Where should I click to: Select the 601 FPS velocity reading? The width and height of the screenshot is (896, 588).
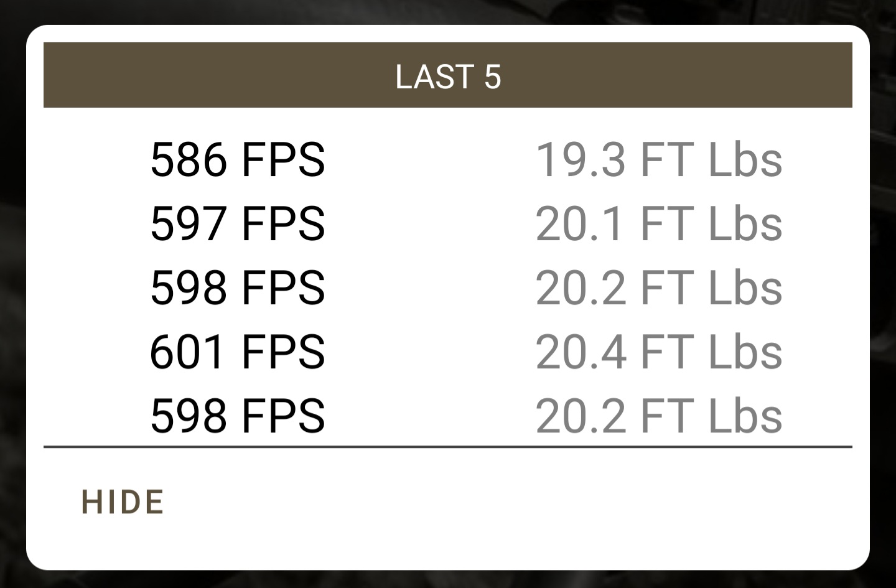click(x=238, y=352)
